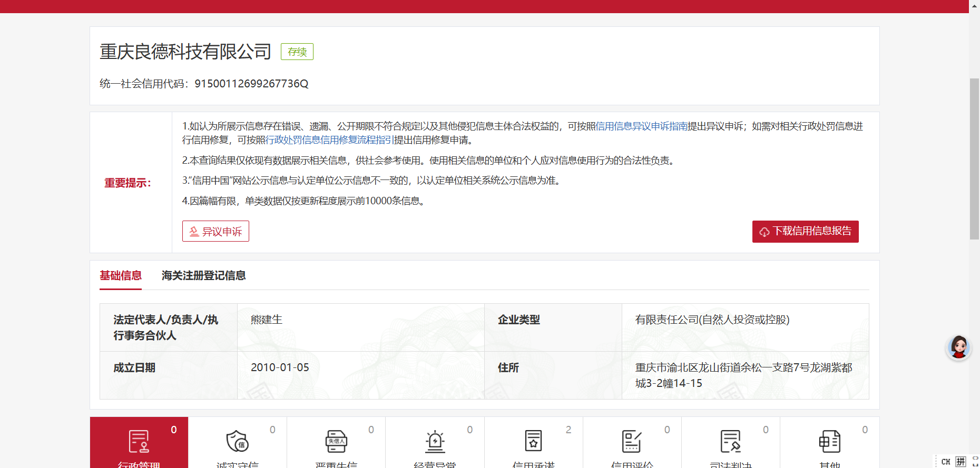This screenshot has width=980, height=468.
Task: Open the 严重失信 category icon
Action: 336,441
